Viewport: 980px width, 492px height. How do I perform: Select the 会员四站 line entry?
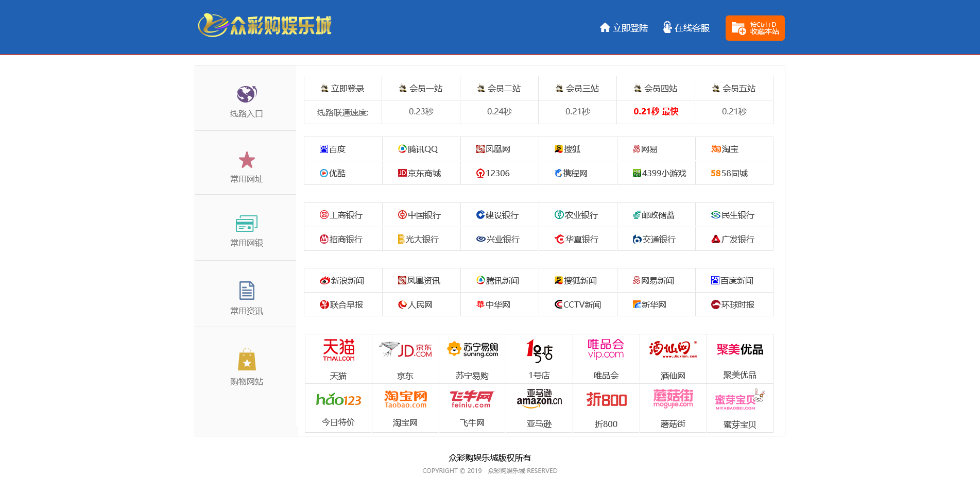point(656,89)
